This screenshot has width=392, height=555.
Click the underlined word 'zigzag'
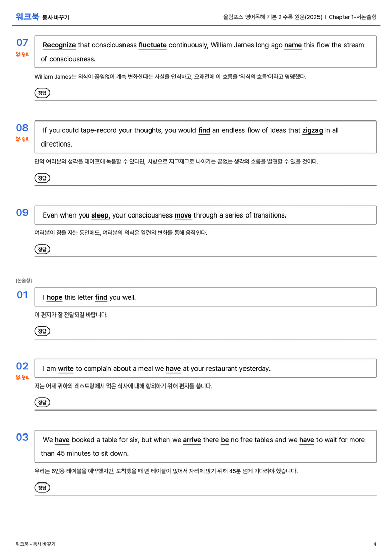tap(312, 130)
